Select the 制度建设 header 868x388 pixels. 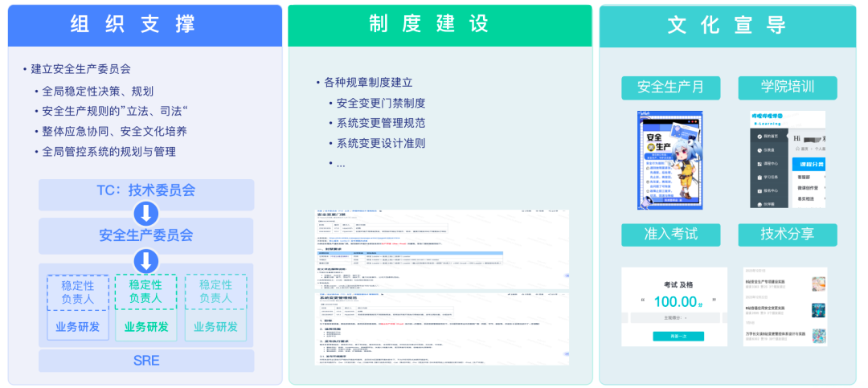tap(440, 26)
